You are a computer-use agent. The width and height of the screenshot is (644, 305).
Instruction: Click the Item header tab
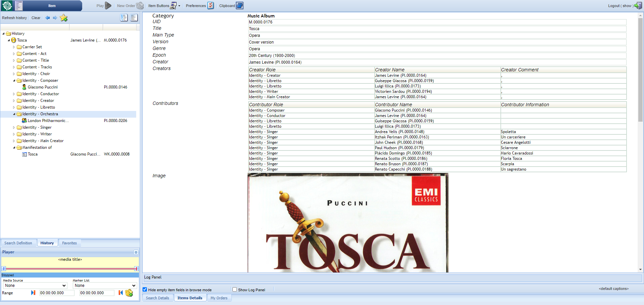coord(52,6)
